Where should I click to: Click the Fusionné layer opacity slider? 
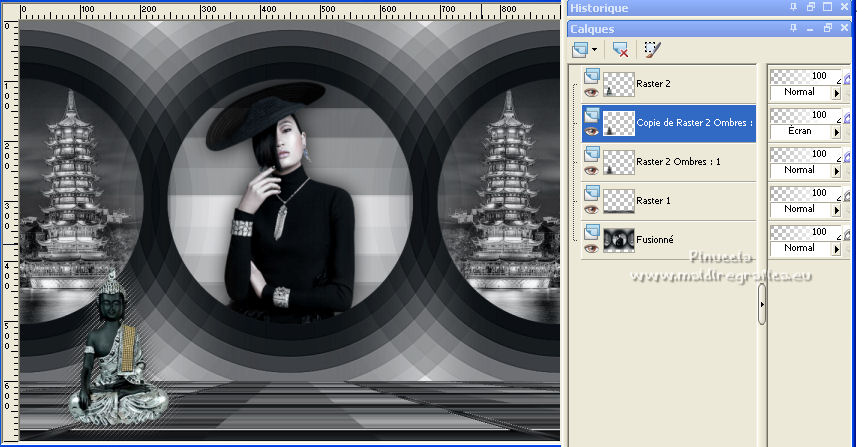(x=806, y=233)
